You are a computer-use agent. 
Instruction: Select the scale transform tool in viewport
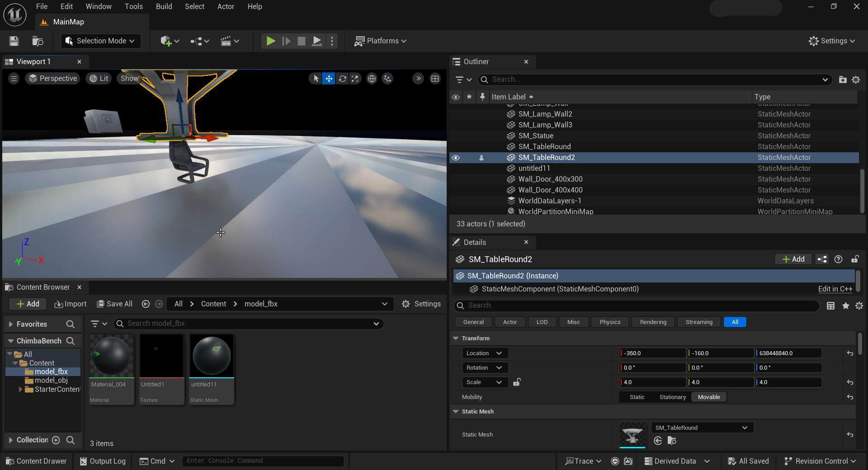(355, 79)
